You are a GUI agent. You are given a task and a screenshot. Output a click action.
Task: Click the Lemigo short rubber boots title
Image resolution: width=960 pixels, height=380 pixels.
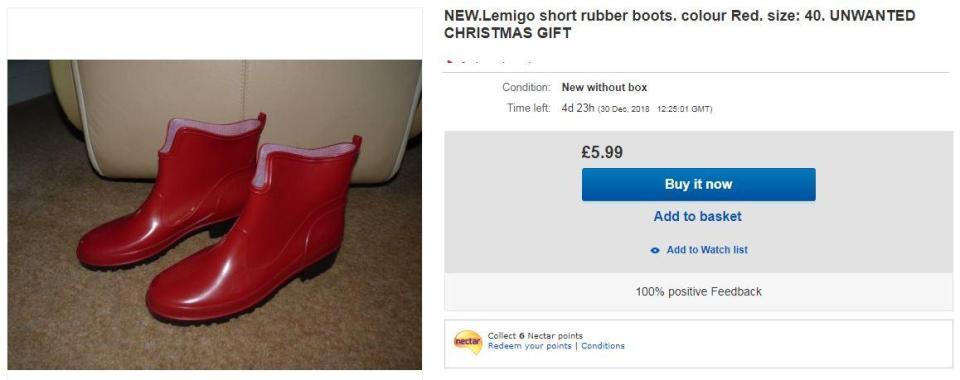tap(680, 24)
